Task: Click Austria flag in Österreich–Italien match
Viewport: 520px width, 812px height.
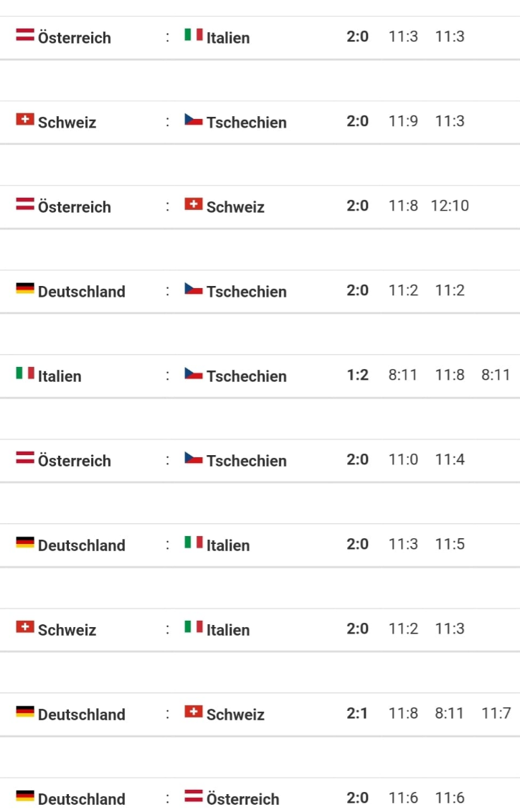Action: (x=25, y=34)
